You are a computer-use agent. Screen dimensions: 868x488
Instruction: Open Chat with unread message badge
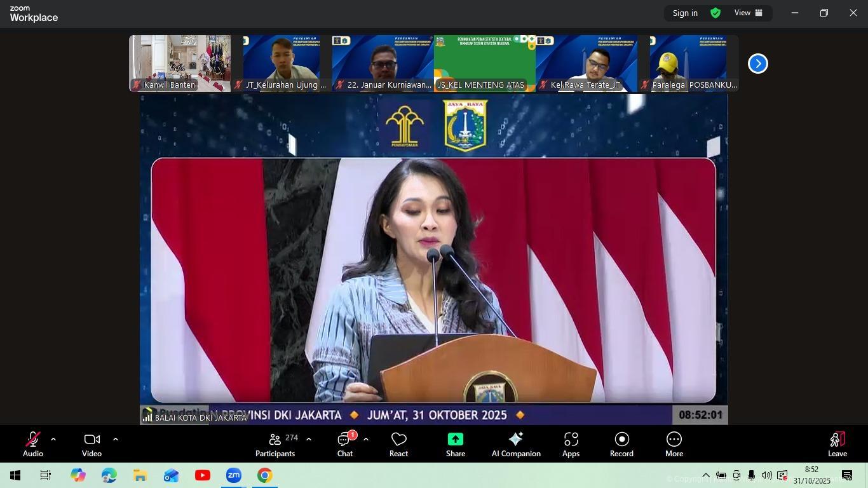pos(344,440)
